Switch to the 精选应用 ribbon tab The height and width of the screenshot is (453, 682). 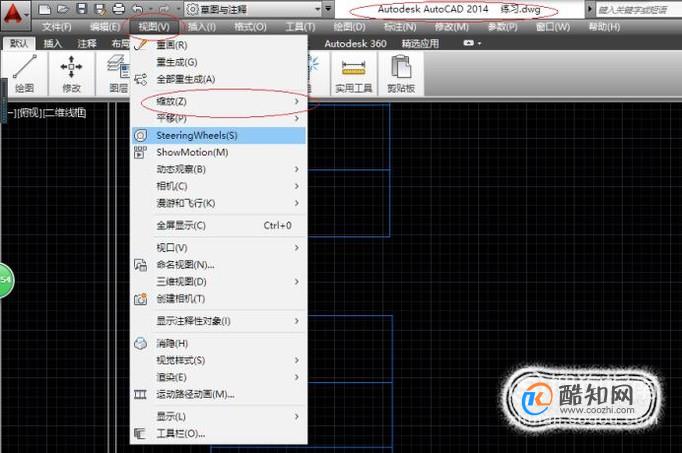coord(420,43)
